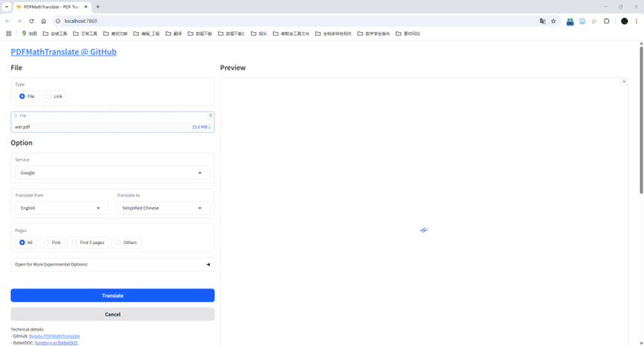Reload the localhost page
644x346 pixels.
31,21
